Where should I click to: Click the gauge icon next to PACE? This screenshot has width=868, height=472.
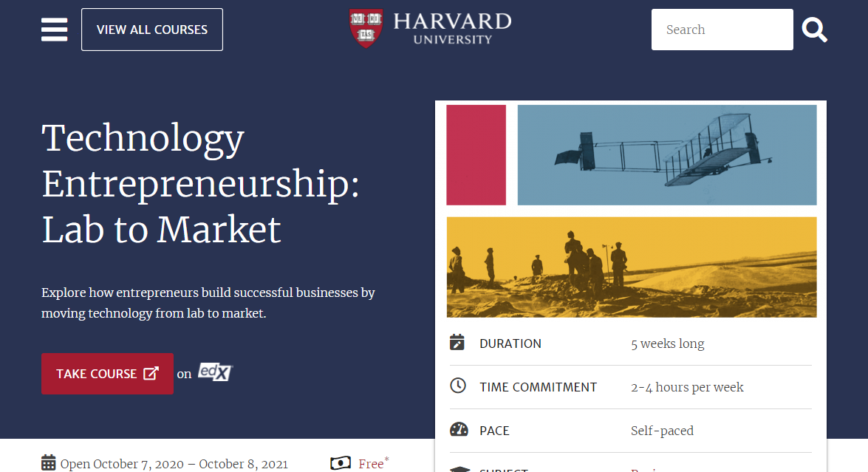coord(457,430)
